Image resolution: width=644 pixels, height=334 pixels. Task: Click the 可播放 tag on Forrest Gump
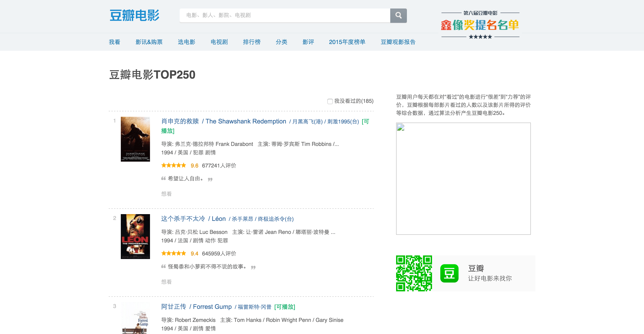point(285,307)
